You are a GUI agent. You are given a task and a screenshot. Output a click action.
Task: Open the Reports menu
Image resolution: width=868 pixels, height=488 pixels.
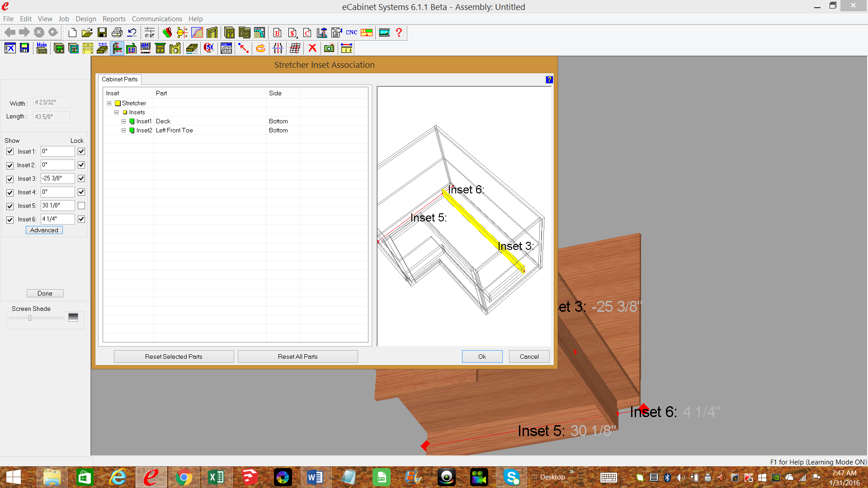[x=114, y=19]
